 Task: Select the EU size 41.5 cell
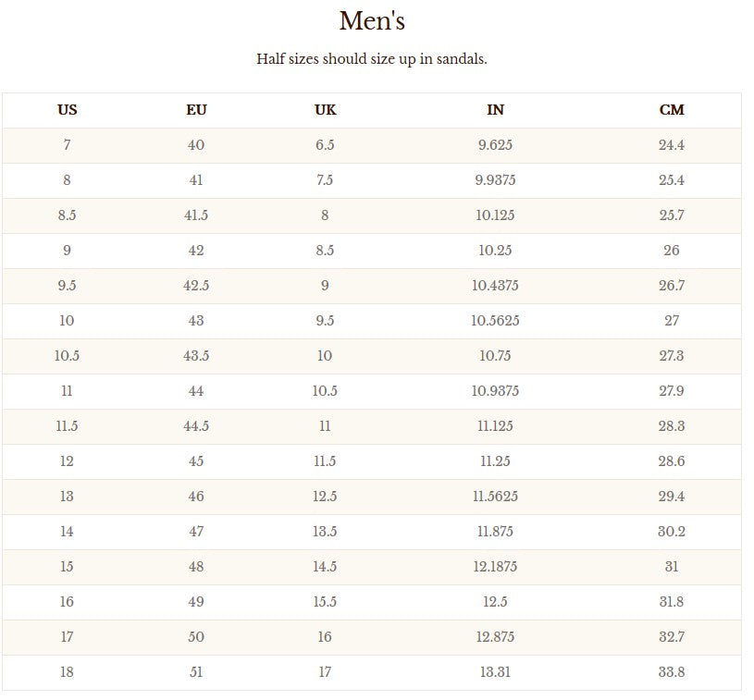click(196, 215)
